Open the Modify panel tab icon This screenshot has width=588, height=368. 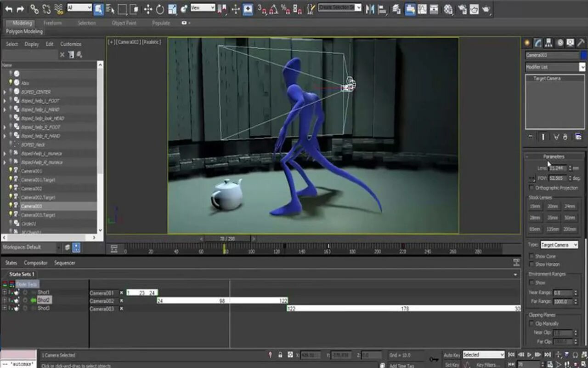[x=538, y=43]
